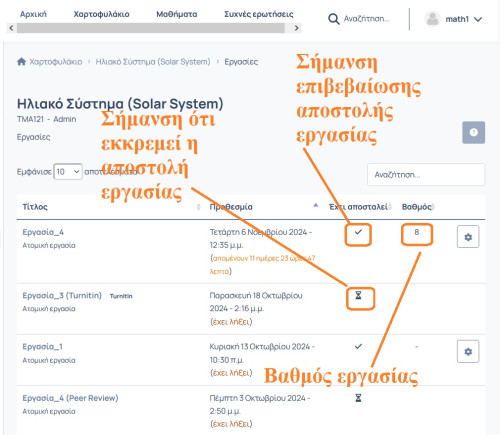Click the checkmark submitted icon for Εργασία_4
This screenshot has width=500, height=435.
click(x=358, y=232)
